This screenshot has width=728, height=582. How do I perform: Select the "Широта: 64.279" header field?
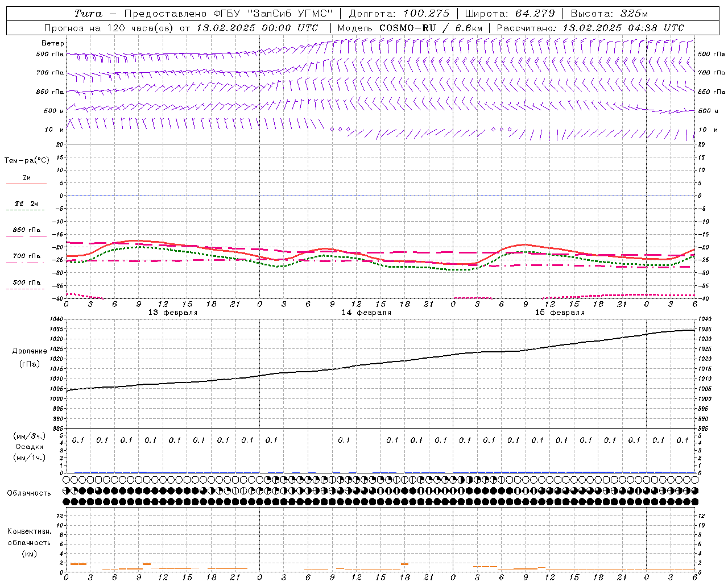(x=510, y=14)
